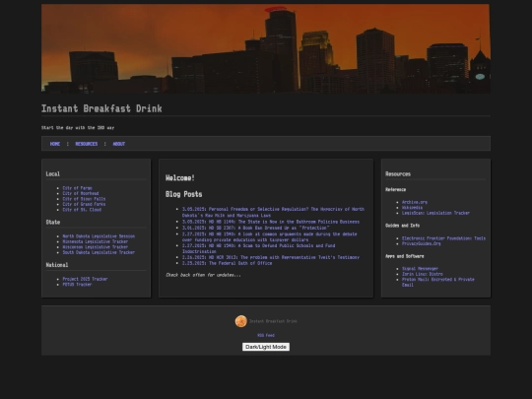Screen dimensions: 532x399
Task: Open the HOME navigation item
Action: coord(55,144)
